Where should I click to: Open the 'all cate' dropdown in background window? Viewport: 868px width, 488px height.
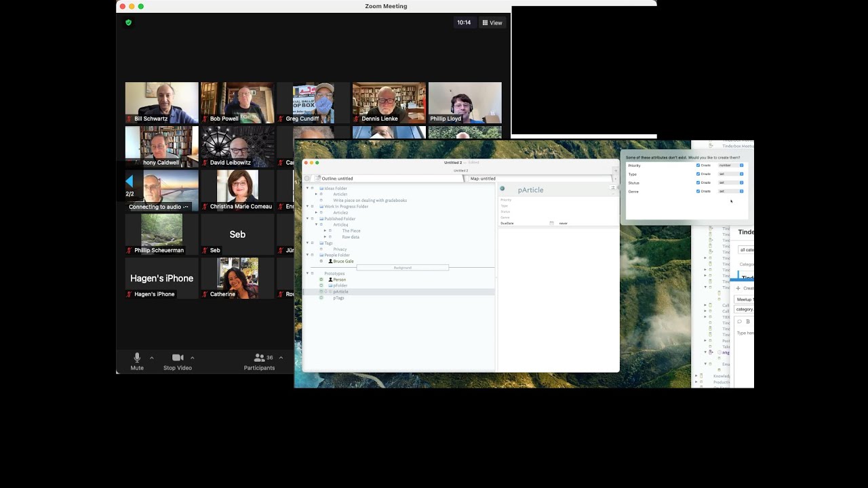[x=746, y=249]
